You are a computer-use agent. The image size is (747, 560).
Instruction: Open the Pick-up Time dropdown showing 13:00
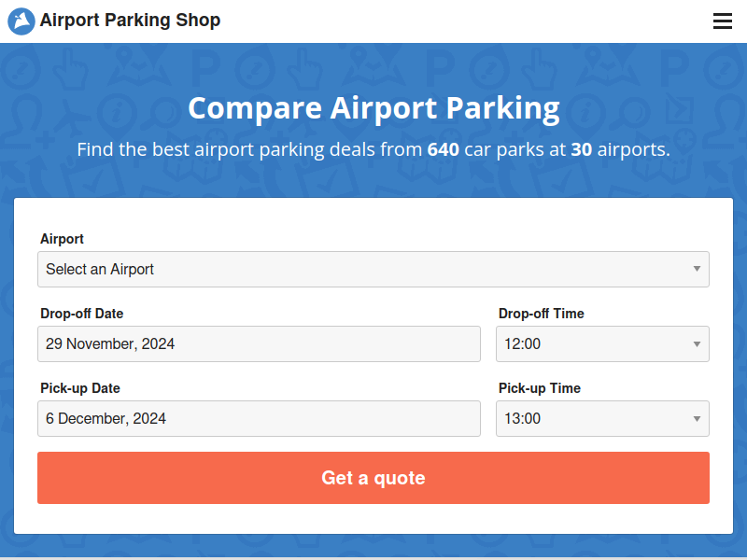click(602, 418)
